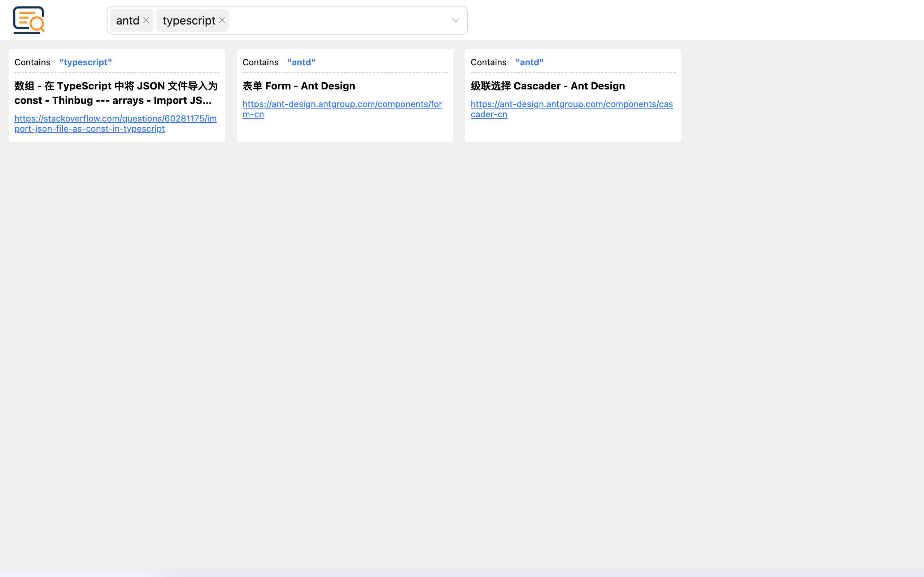Screen dimensions: 924x577
Task: Click "antd" keyword in Form card
Action: (x=301, y=62)
